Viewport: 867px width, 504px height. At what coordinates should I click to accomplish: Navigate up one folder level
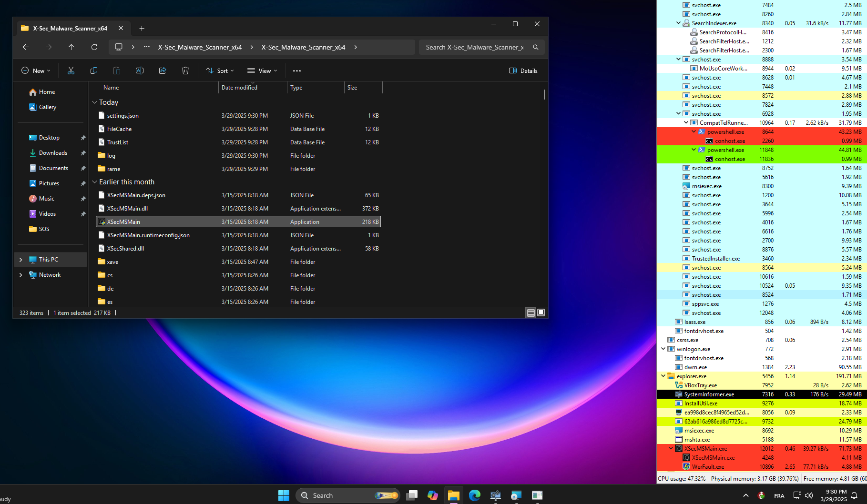71,47
